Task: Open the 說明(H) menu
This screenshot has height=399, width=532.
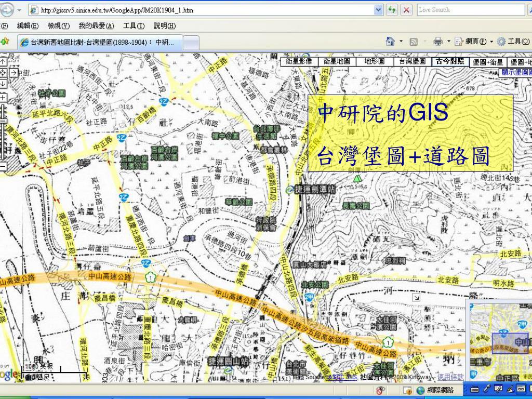Action: 165,26
